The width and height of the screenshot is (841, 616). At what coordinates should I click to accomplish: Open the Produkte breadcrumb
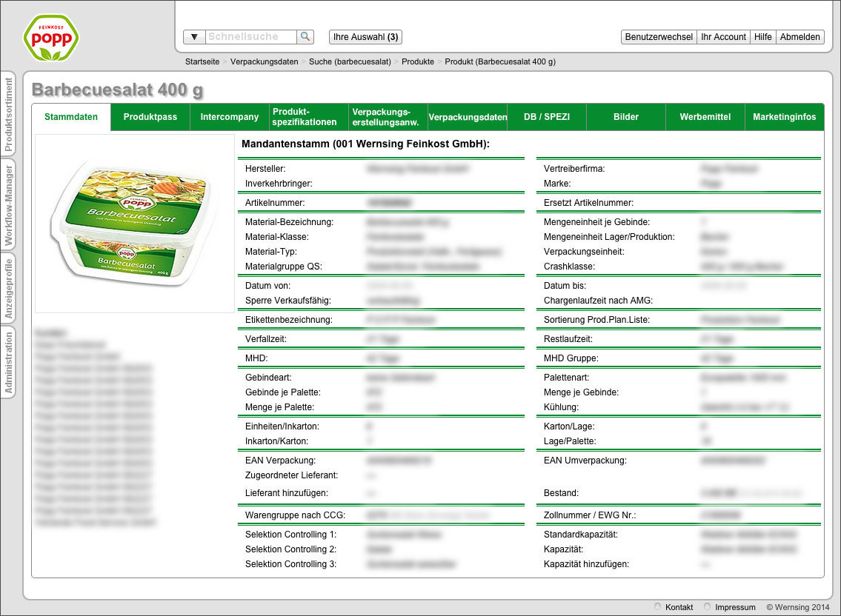418,61
